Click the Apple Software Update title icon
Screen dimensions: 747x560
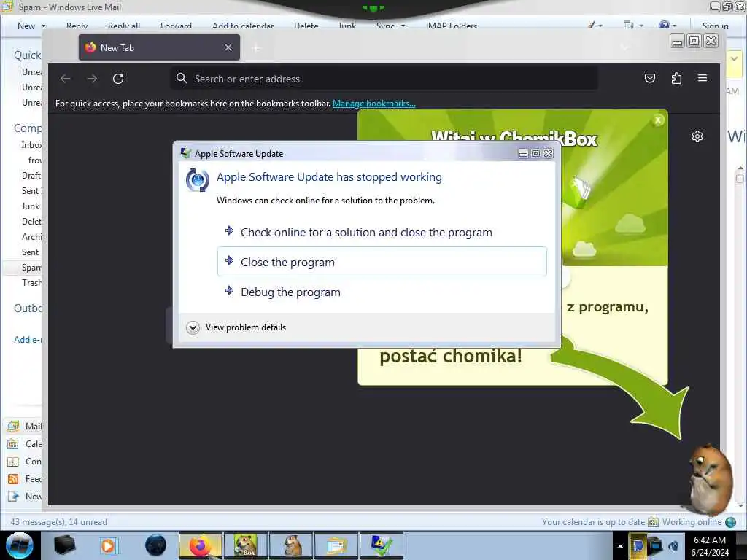point(185,153)
